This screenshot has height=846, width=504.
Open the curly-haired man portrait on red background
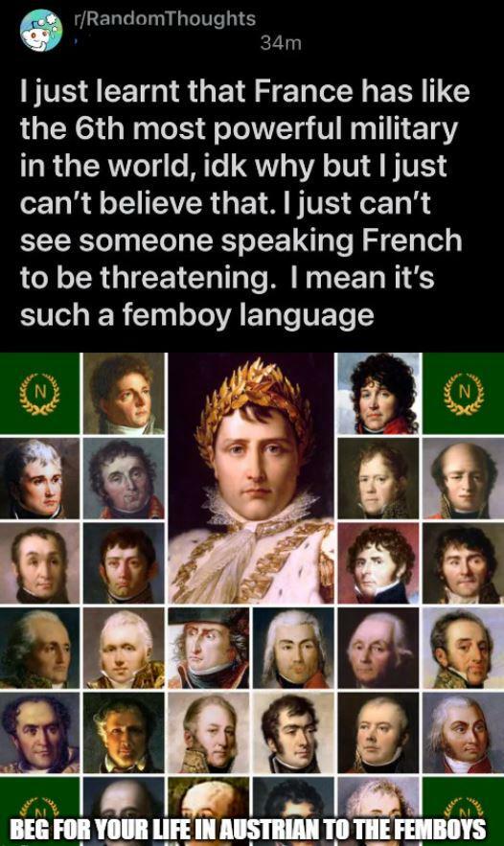(x=378, y=562)
